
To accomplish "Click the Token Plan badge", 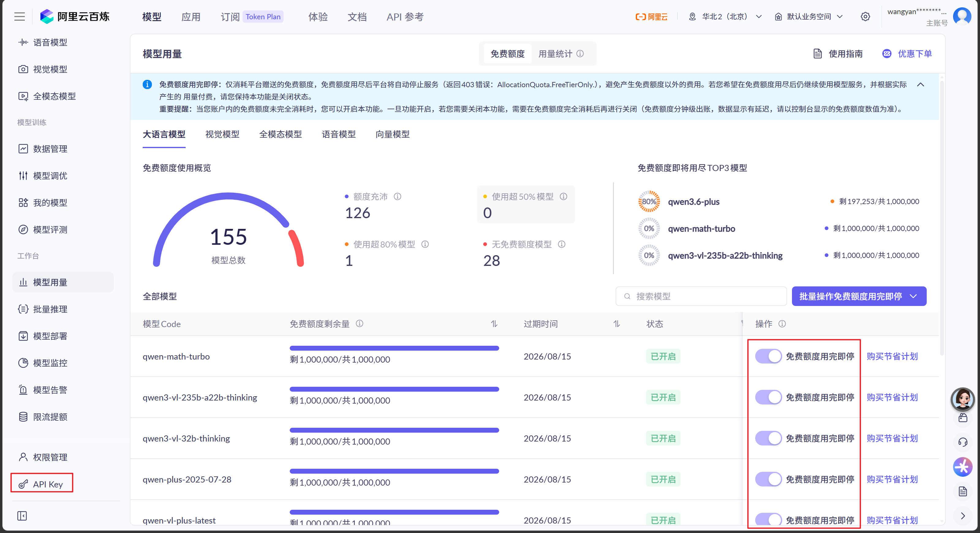I will [263, 17].
